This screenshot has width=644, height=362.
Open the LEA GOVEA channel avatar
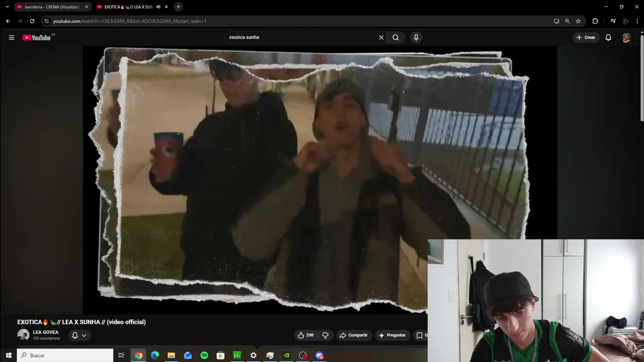tap(24, 335)
